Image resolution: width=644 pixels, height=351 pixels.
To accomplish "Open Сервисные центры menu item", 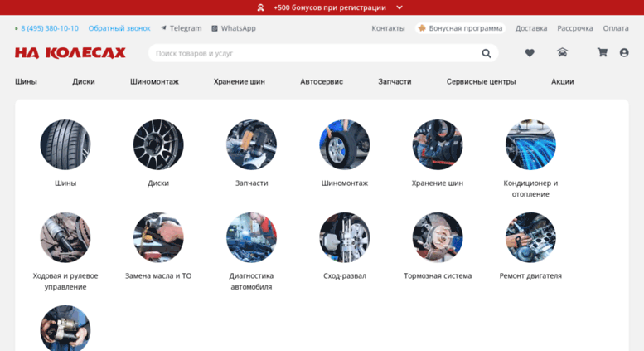I will (x=481, y=81).
